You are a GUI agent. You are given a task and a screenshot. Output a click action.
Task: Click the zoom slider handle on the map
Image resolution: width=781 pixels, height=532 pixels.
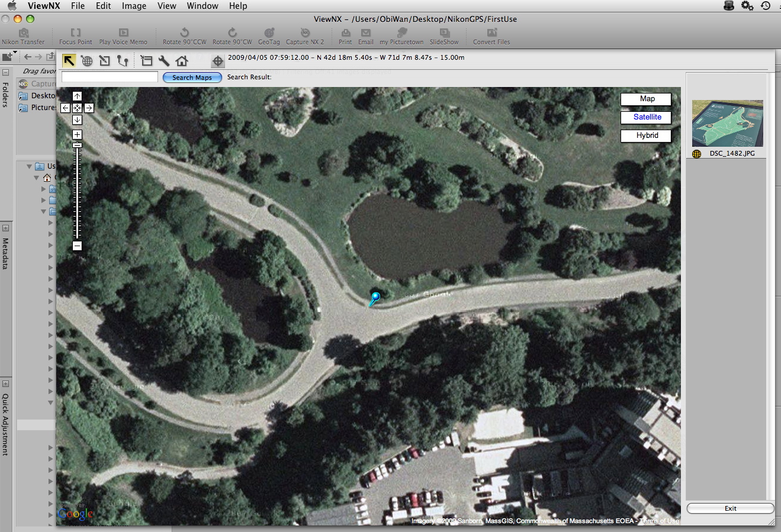coord(77,145)
